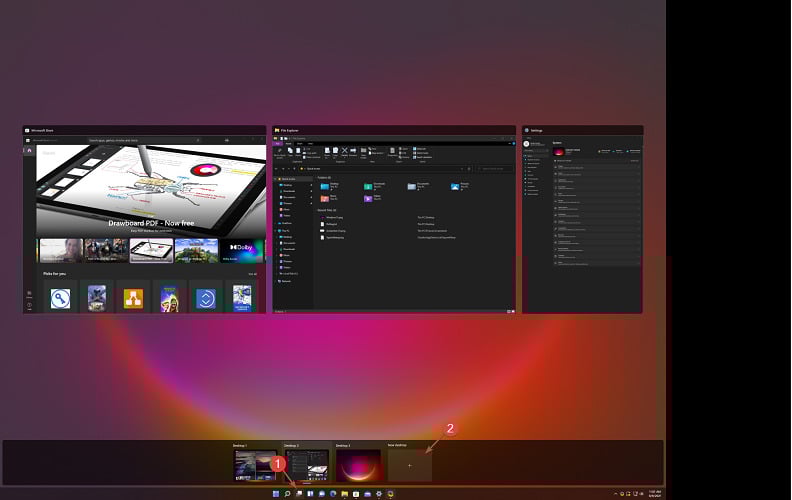Image resolution: width=792 pixels, height=500 pixels.
Task: Click the Task View taskbar icon
Action: coord(299,494)
